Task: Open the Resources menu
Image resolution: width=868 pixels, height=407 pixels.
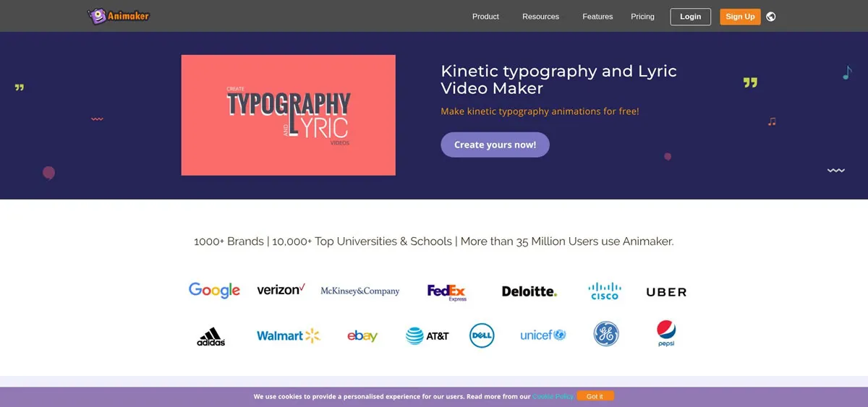Action: [x=540, y=17]
